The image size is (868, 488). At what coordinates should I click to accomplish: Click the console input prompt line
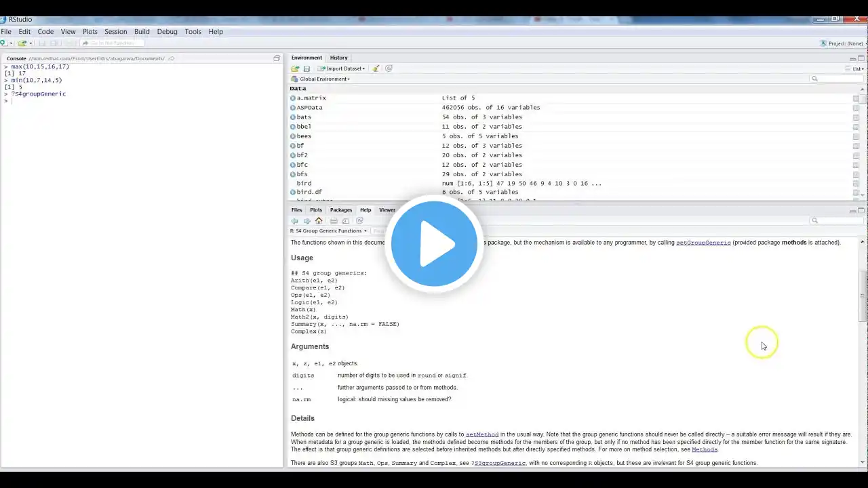[x=142, y=101]
